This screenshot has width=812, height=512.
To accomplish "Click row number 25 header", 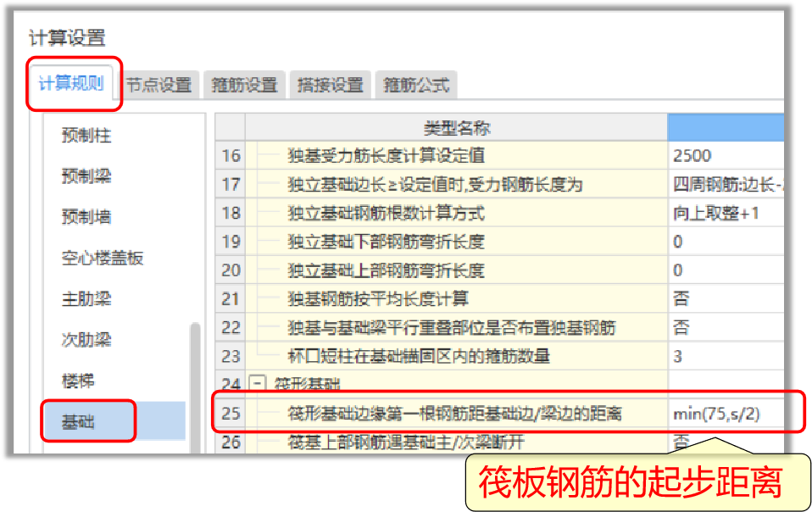I will pos(231,413).
